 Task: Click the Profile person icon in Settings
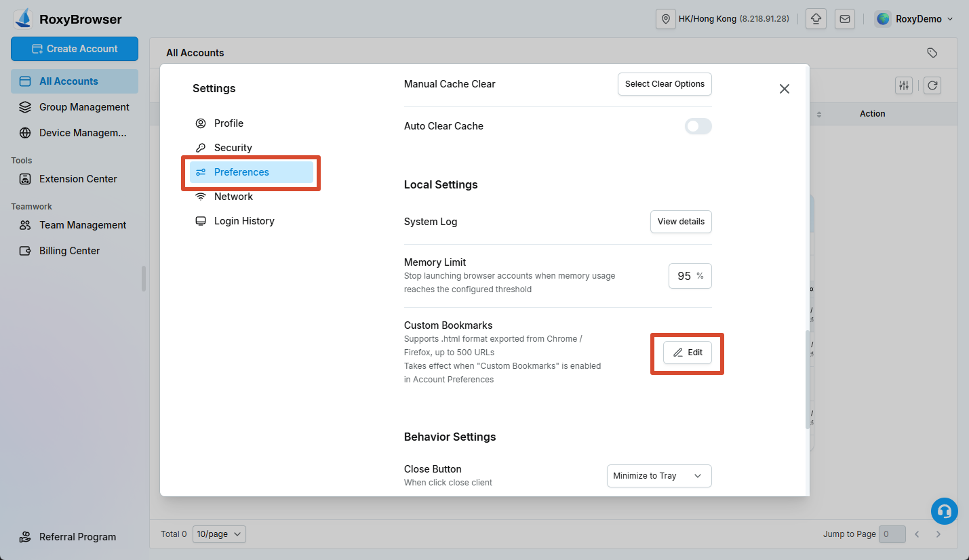[201, 123]
